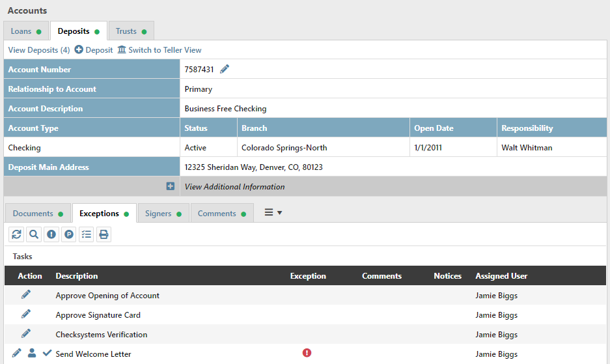This screenshot has width=610, height=364.
Task: Edit account number with pencil icon
Action: [225, 70]
